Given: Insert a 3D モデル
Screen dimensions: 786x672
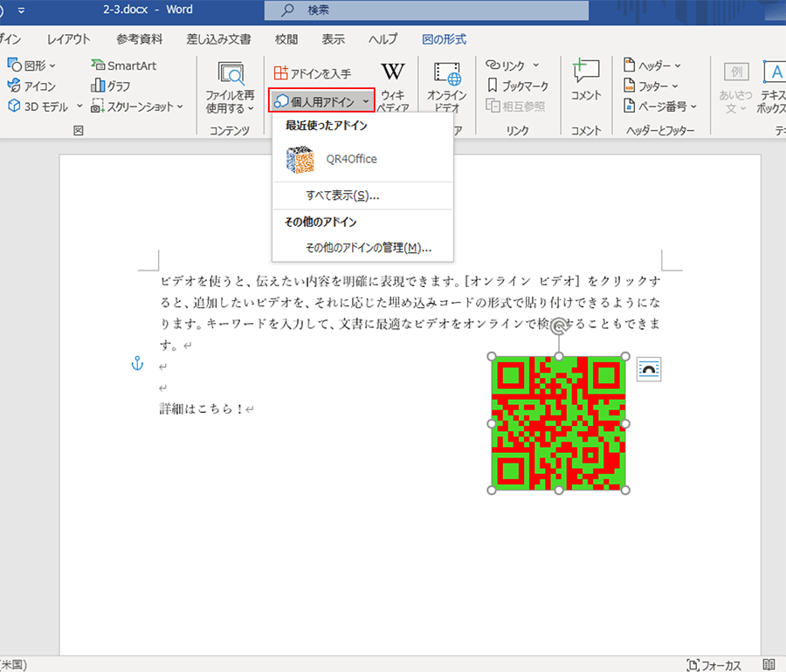Looking at the screenshot, I should [x=38, y=106].
